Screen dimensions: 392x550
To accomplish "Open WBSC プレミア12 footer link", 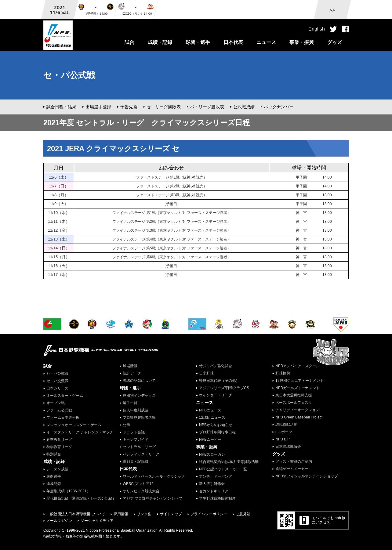I will [136, 484].
